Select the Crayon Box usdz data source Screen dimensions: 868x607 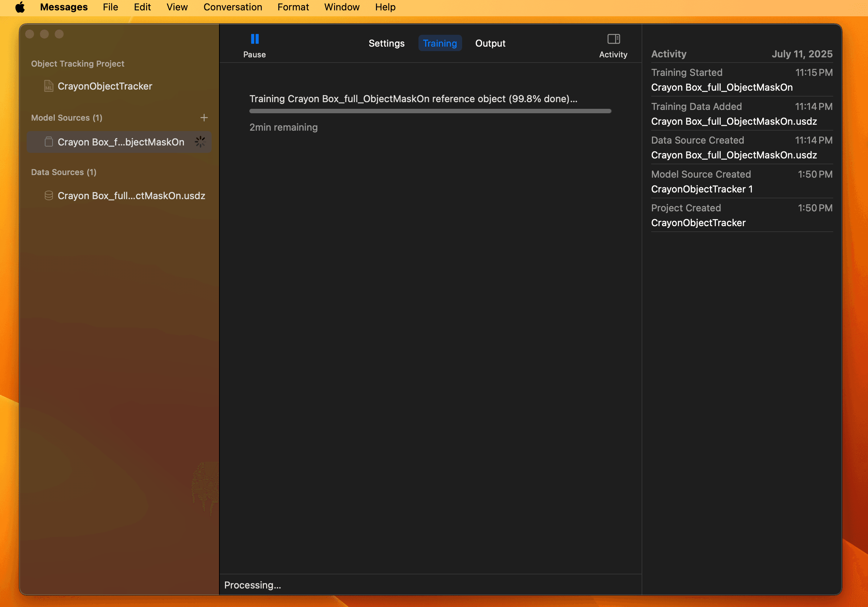coord(131,196)
